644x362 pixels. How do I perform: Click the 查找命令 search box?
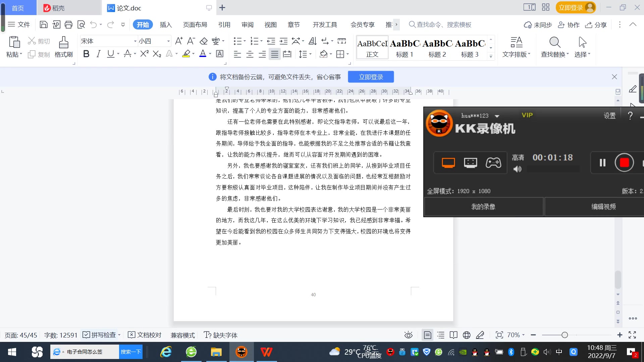pyautogui.click(x=443, y=25)
